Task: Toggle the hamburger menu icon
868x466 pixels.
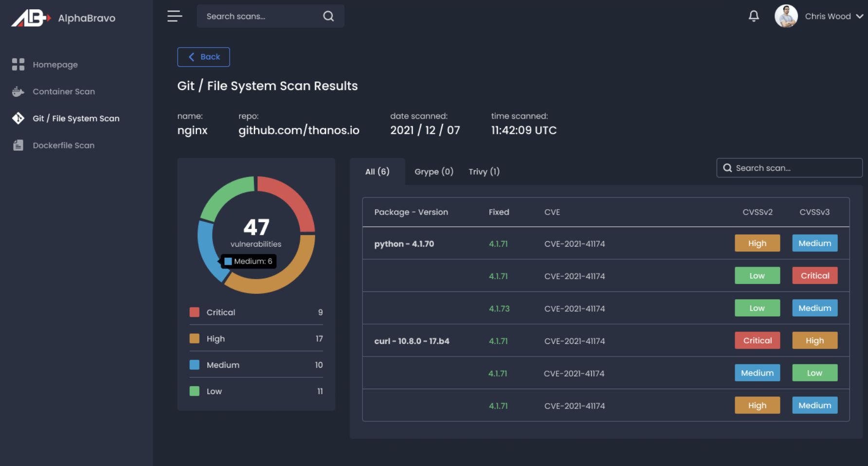Action: click(175, 16)
